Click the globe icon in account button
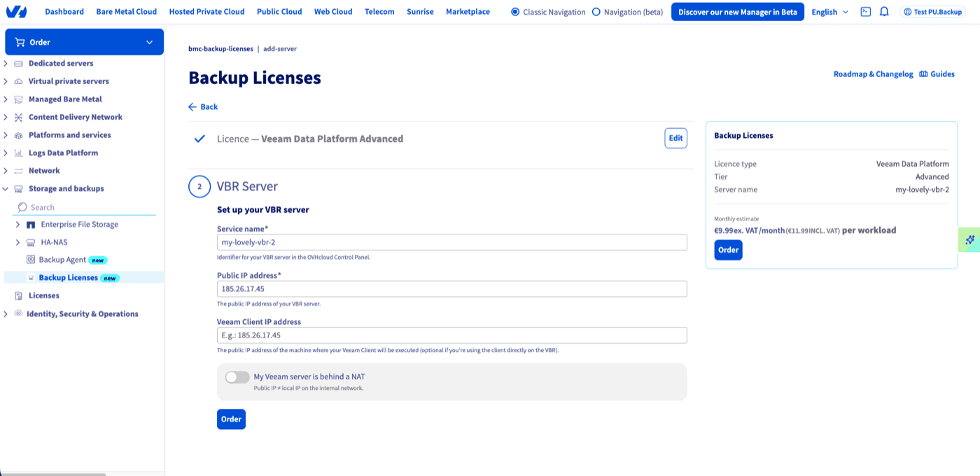 click(x=908, y=12)
